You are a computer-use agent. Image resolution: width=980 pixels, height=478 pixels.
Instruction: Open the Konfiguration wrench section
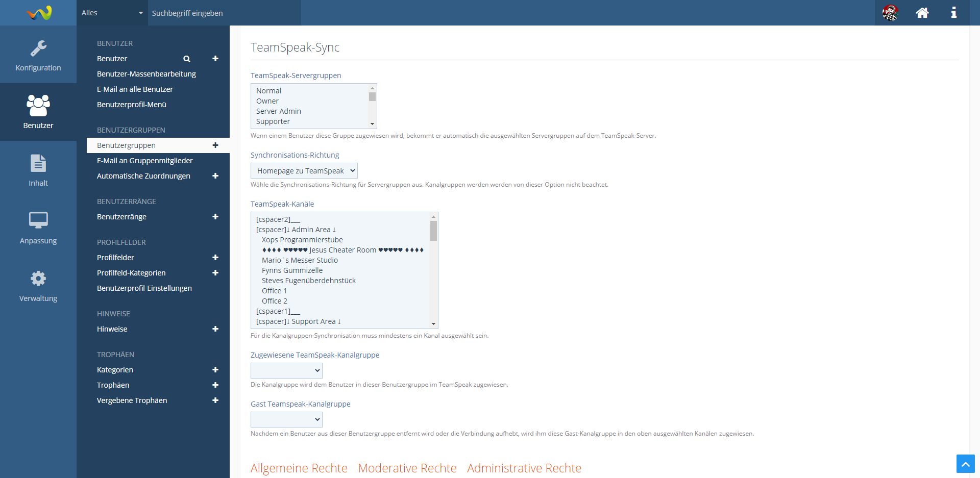pos(38,55)
